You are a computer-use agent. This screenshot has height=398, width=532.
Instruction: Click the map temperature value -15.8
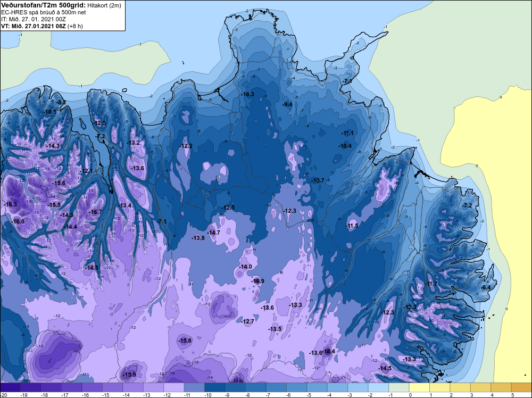pos(185,341)
